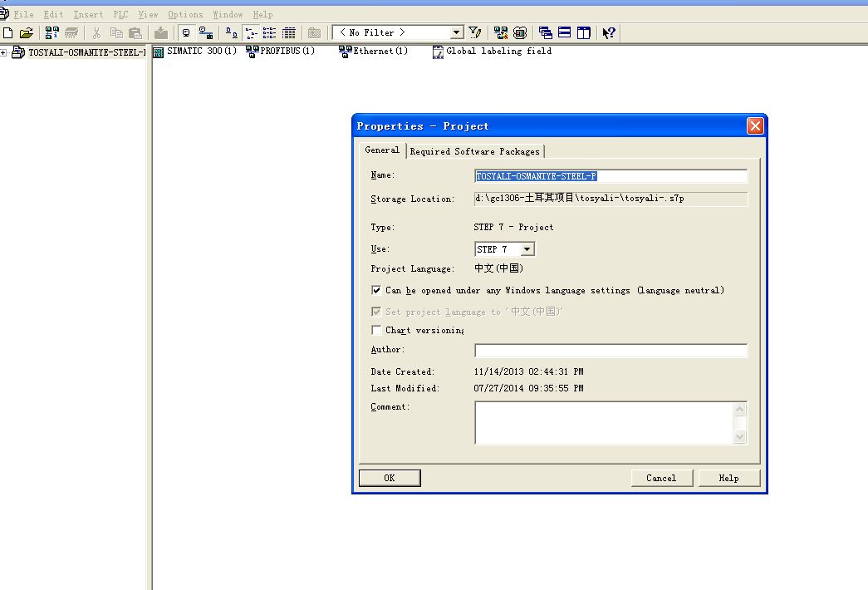868x590 pixels.
Task: Click the Comment box scroll-down arrow
Action: [740, 436]
